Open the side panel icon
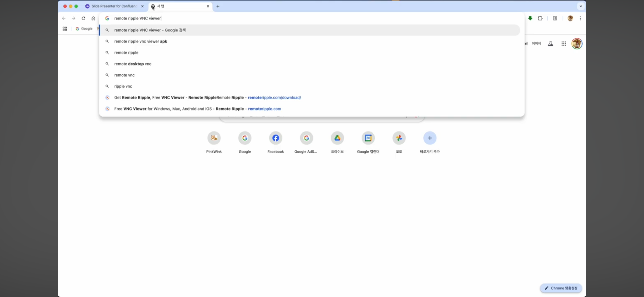This screenshot has width=644, height=297. [555, 18]
